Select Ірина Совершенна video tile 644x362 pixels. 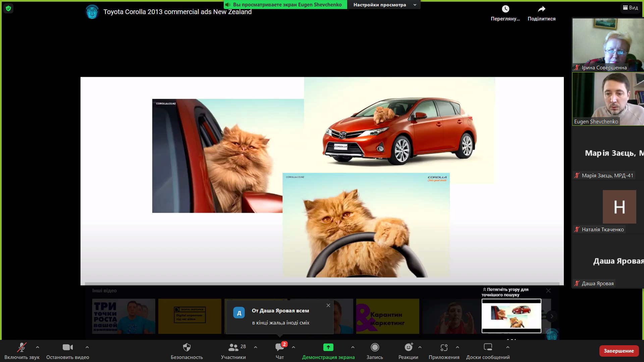coord(608,45)
